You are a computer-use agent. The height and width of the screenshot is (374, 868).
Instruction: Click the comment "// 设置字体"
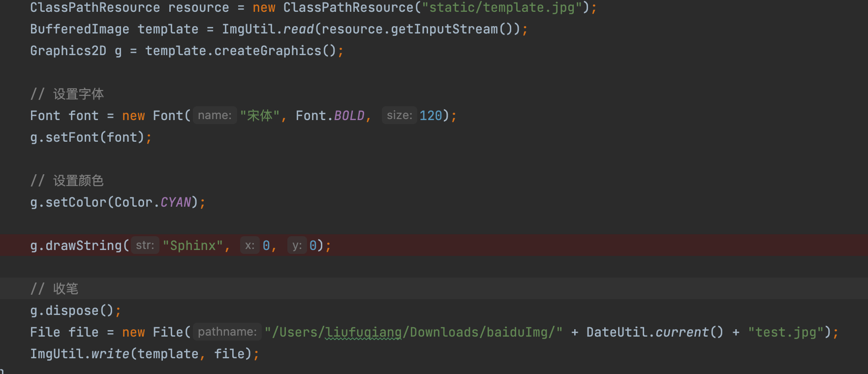pos(67,94)
